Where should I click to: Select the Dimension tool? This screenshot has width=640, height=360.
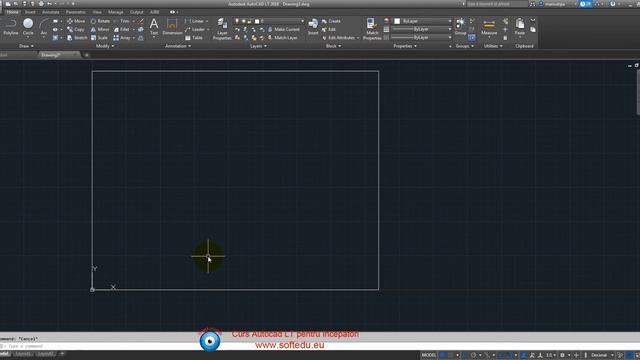[x=172, y=27]
